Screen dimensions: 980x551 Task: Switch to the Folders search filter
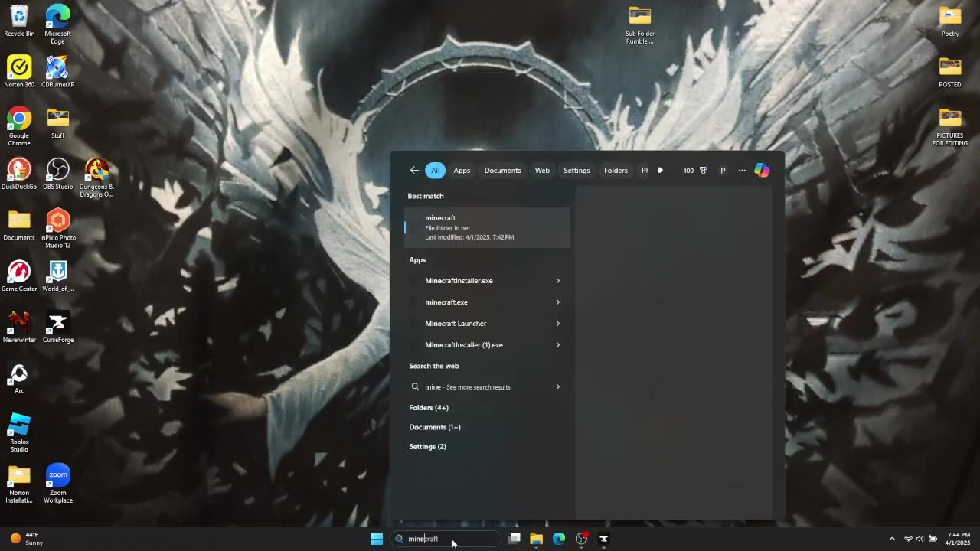pyautogui.click(x=616, y=171)
